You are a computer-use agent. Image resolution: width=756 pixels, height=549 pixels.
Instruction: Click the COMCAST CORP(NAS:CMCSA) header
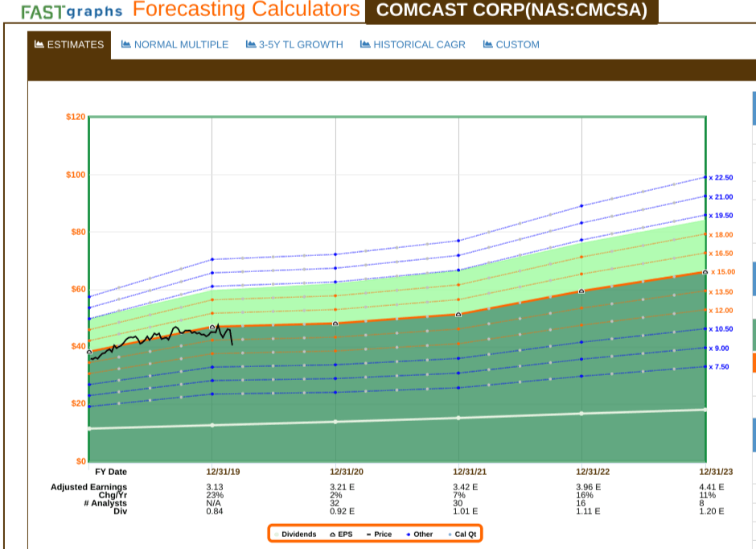pyautogui.click(x=512, y=10)
